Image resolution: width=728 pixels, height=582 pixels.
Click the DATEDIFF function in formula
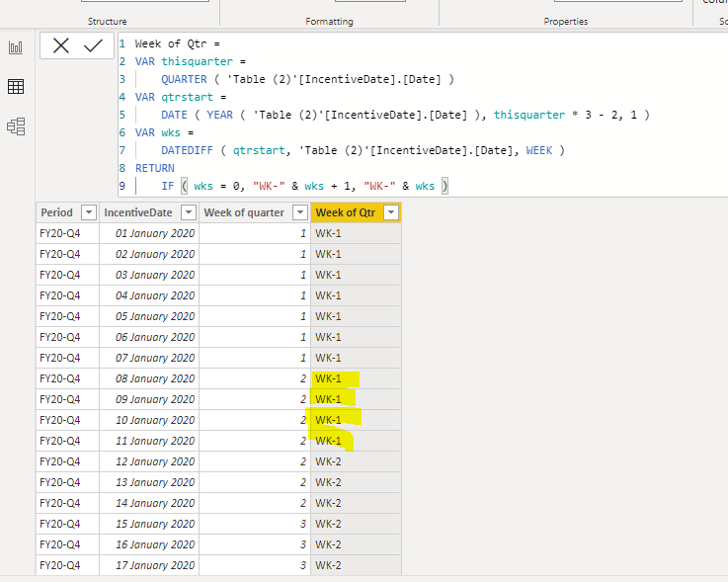(187, 150)
